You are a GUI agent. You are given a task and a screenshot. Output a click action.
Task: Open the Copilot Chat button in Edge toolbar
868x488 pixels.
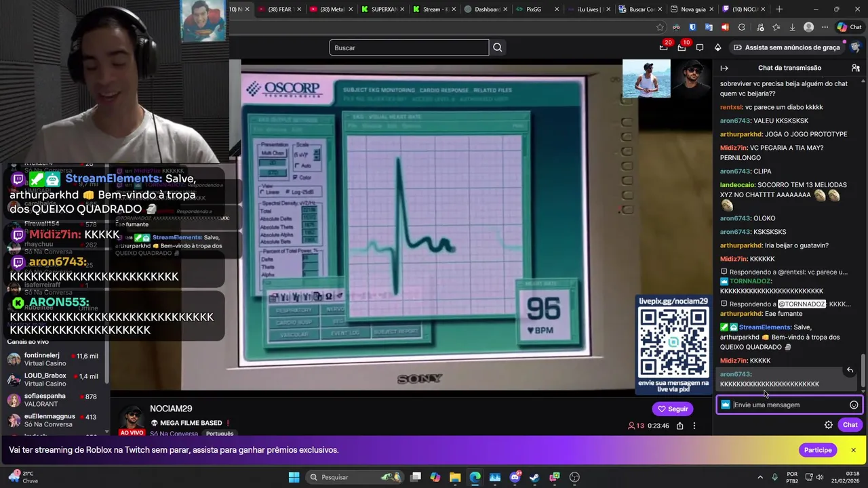pyautogui.click(x=849, y=27)
